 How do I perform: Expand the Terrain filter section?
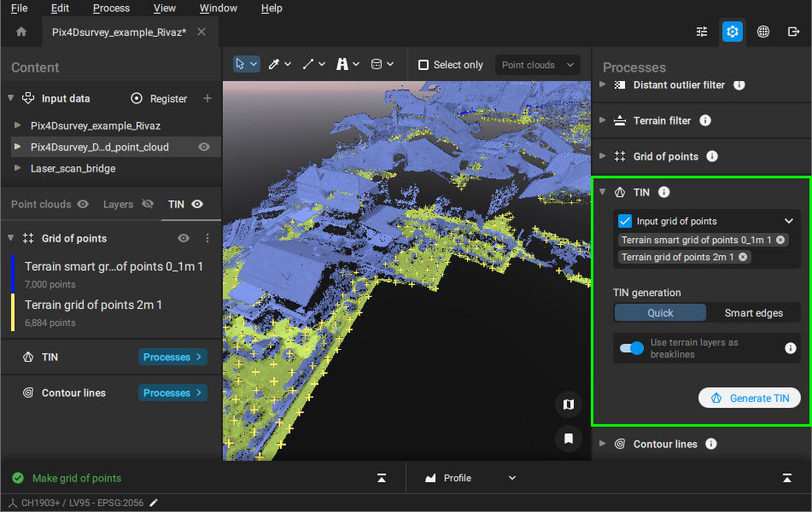[x=603, y=121]
